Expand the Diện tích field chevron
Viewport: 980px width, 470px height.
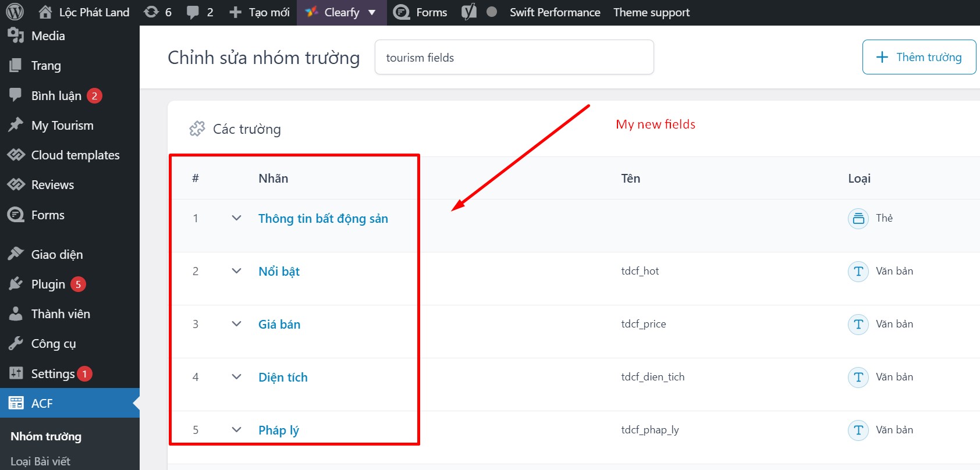(x=236, y=377)
